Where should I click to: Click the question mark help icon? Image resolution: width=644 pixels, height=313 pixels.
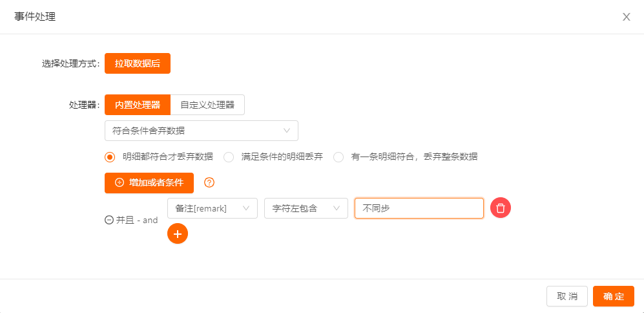(x=209, y=183)
